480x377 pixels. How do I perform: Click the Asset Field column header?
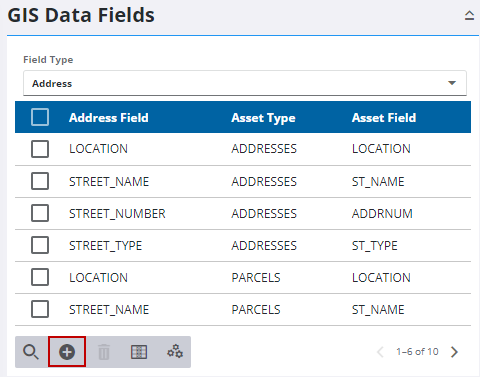pyautogui.click(x=384, y=118)
